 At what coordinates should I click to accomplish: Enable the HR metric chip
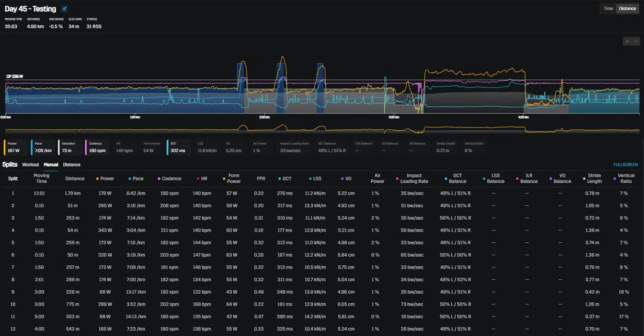(x=125, y=147)
